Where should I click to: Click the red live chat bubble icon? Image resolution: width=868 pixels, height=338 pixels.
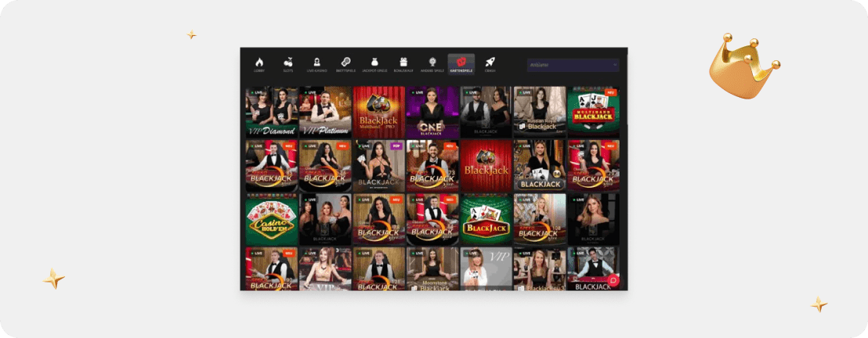coord(613,280)
